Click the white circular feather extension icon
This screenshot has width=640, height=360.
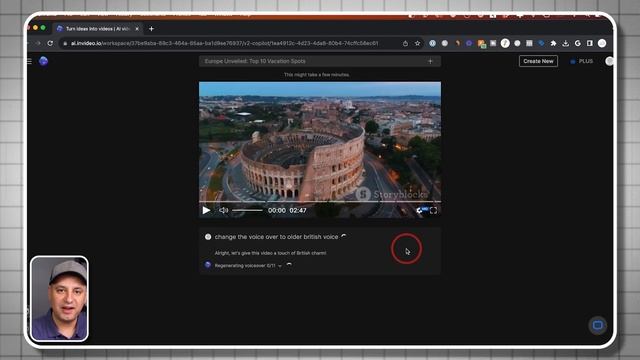tap(505, 43)
